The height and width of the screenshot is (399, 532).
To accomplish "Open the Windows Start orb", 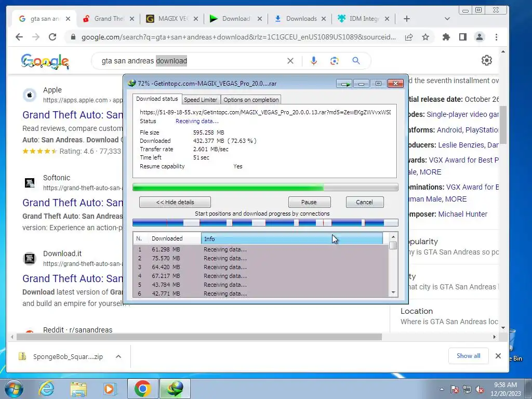I will coord(14,389).
